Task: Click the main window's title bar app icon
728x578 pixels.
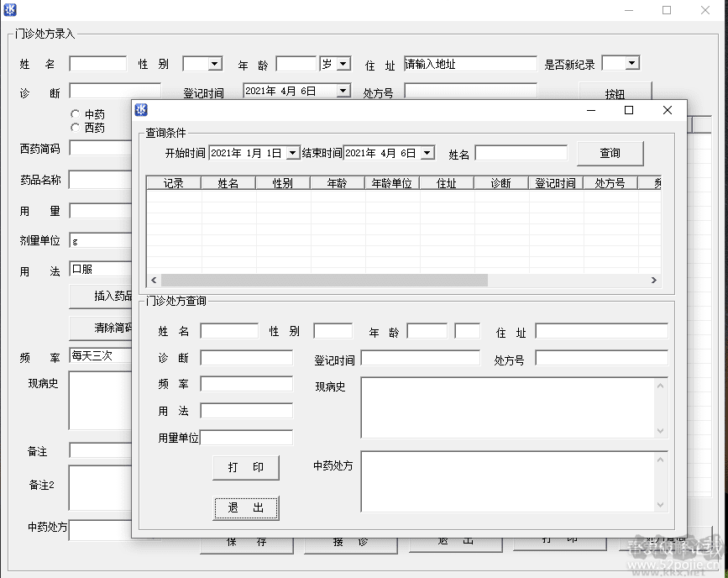Action: [x=11, y=11]
